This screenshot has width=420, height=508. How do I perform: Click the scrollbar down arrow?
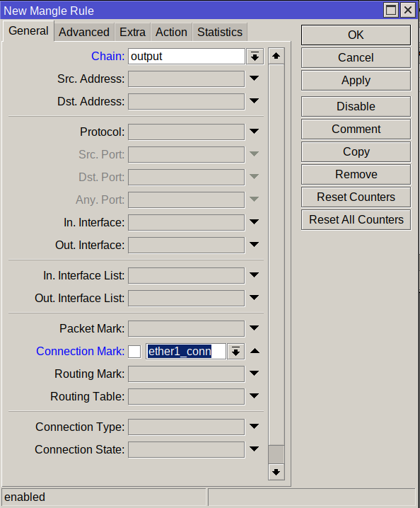point(276,472)
